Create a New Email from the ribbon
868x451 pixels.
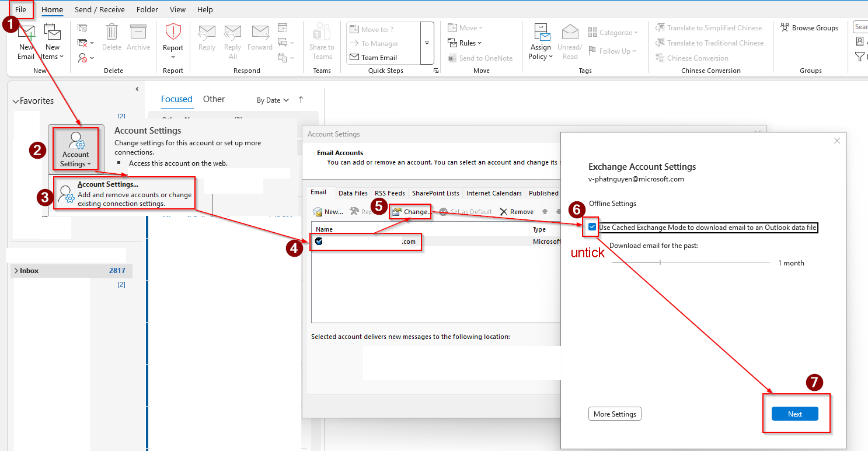pos(26,43)
